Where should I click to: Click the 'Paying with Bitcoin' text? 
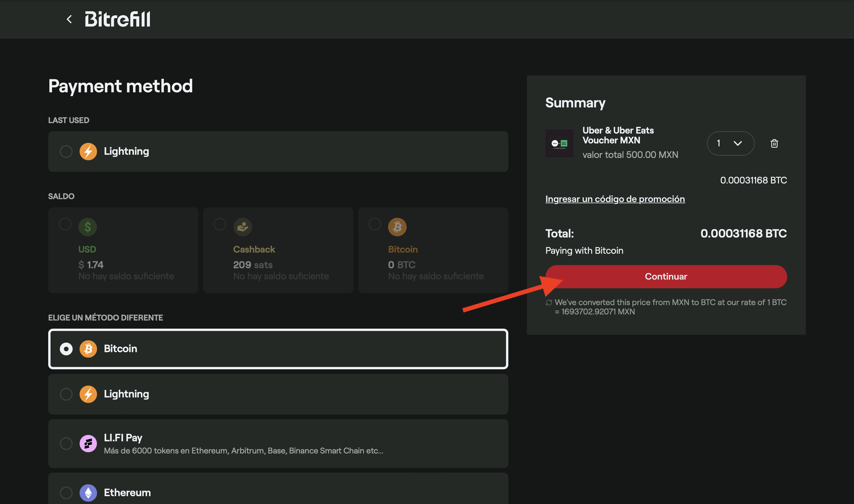tap(584, 251)
